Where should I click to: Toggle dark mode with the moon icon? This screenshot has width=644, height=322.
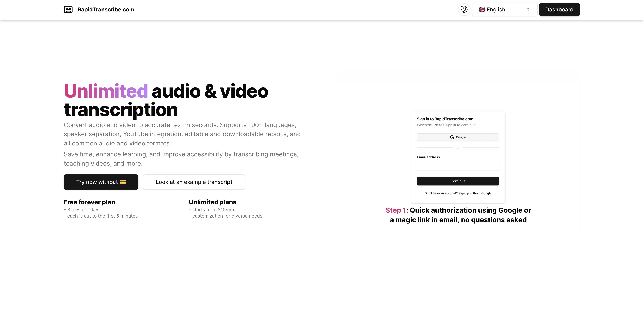tap(464, 9)
